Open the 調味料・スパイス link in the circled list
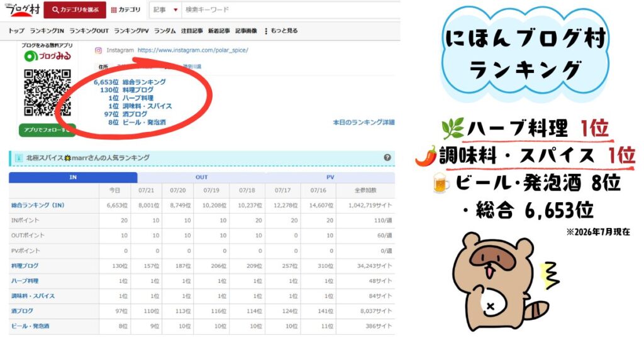The image size is (644, 338). click(x=147, y=106)
